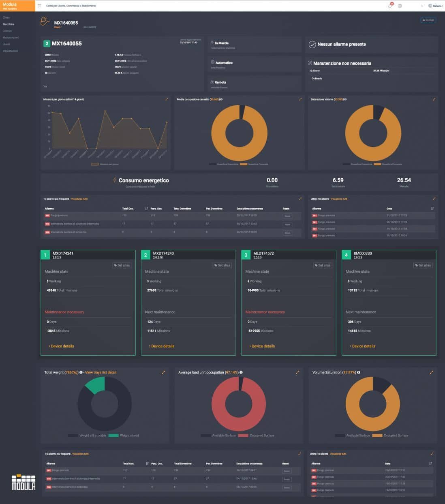Viewport: 445px width, 504px height.
Task: Click the help support icon beside the bell
Action: [x=400, y=6]
